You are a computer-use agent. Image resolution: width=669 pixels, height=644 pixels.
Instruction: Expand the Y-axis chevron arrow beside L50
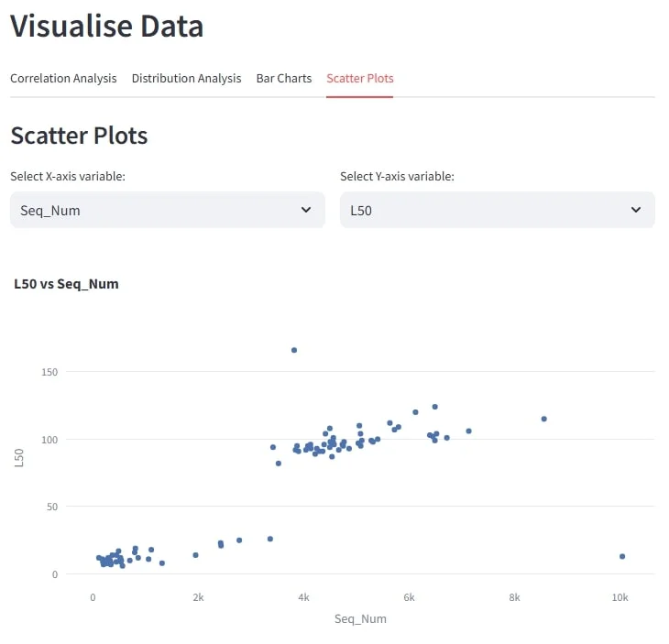pyautogui.click(x=636, y=210)
